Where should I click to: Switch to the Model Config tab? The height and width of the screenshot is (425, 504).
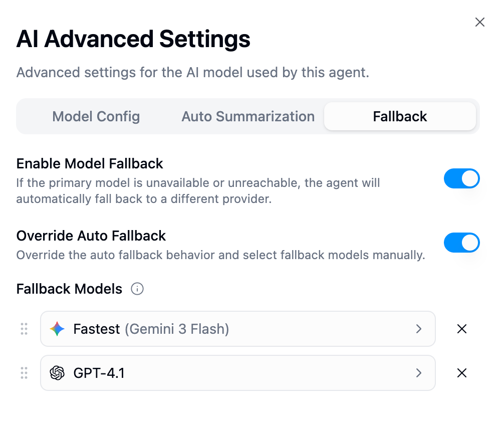(96, 116)
